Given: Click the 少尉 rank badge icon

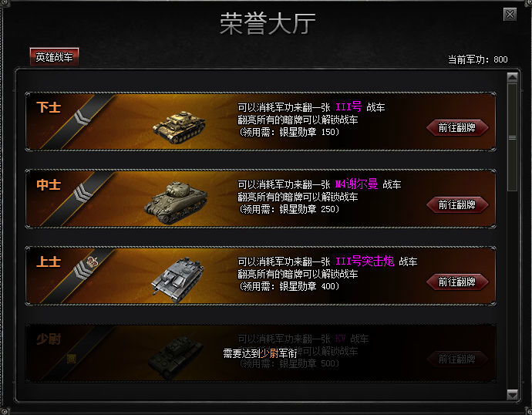Looking at the screenshot, I should pyautogui.click(x=71, y=359).
